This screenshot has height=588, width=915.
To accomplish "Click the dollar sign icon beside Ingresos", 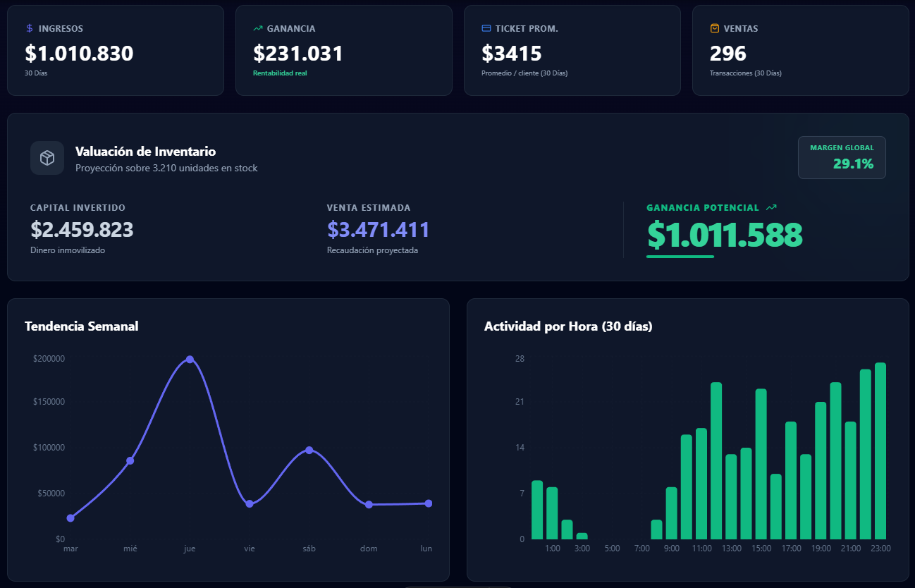I will coord(29,29).
